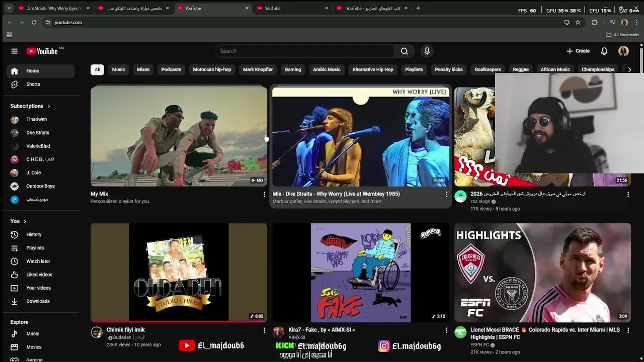This screenshot has width=644, height=362.
Task: Open Music under Explore
Action: [x=40, y=334]
